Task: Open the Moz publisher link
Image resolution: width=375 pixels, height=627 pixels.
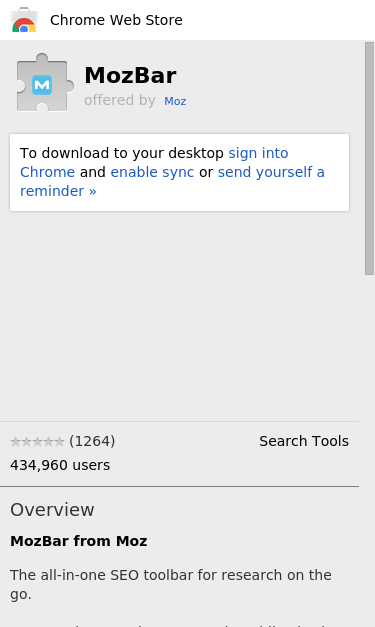Action: pyautogui.click(x=175, y=101)
